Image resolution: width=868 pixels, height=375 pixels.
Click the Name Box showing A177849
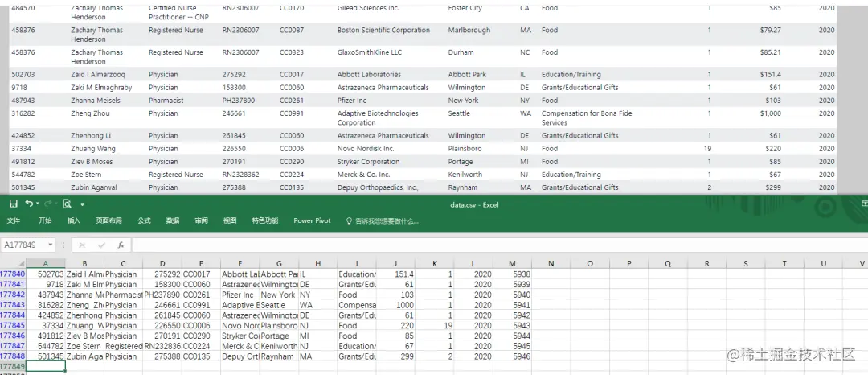23,245
